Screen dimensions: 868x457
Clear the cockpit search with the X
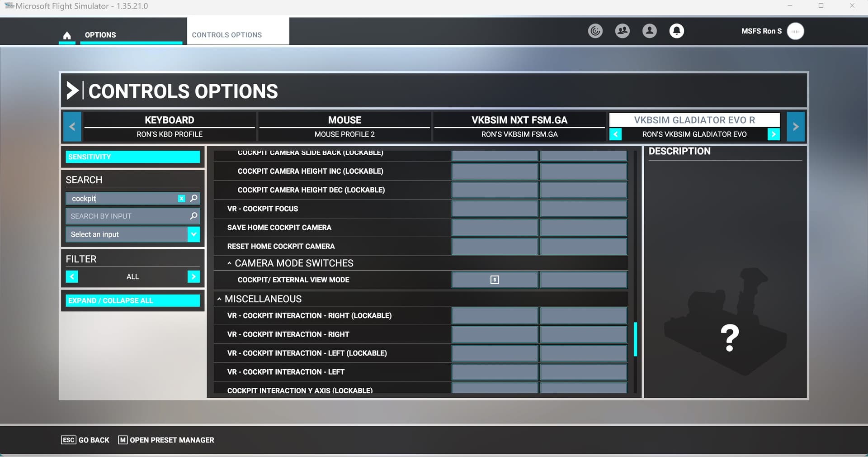click(182, 198)
